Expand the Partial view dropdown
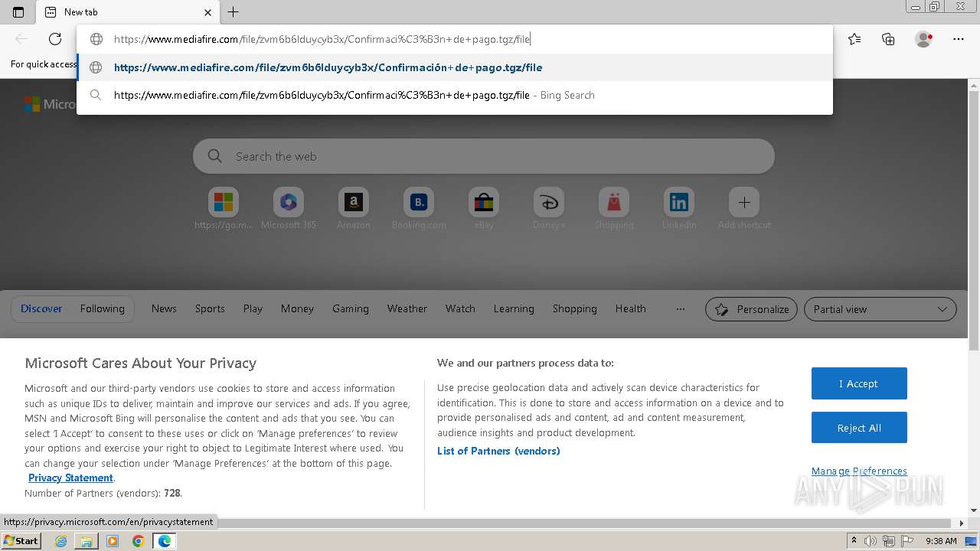980x551 pixels. (x=880, y=309)
